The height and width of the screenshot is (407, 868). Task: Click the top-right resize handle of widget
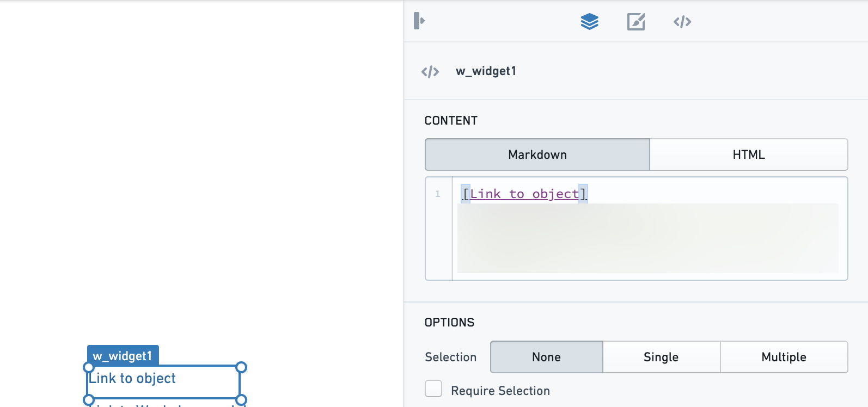click(x=241, y=367)
